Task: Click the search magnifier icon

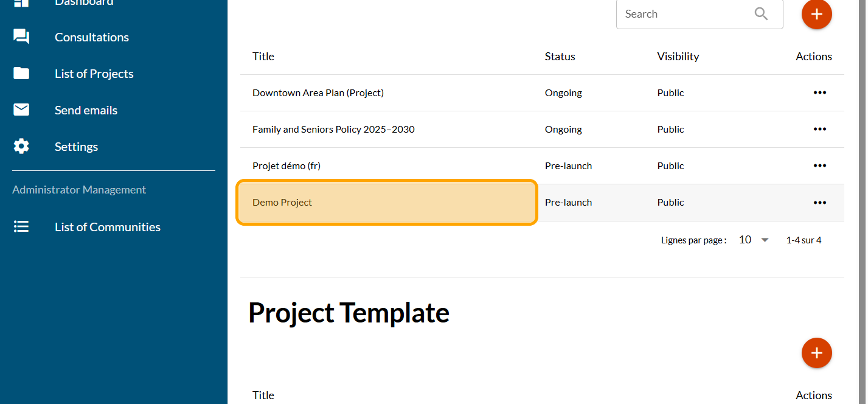Action: pyautogui.click(x=761, y=14)
